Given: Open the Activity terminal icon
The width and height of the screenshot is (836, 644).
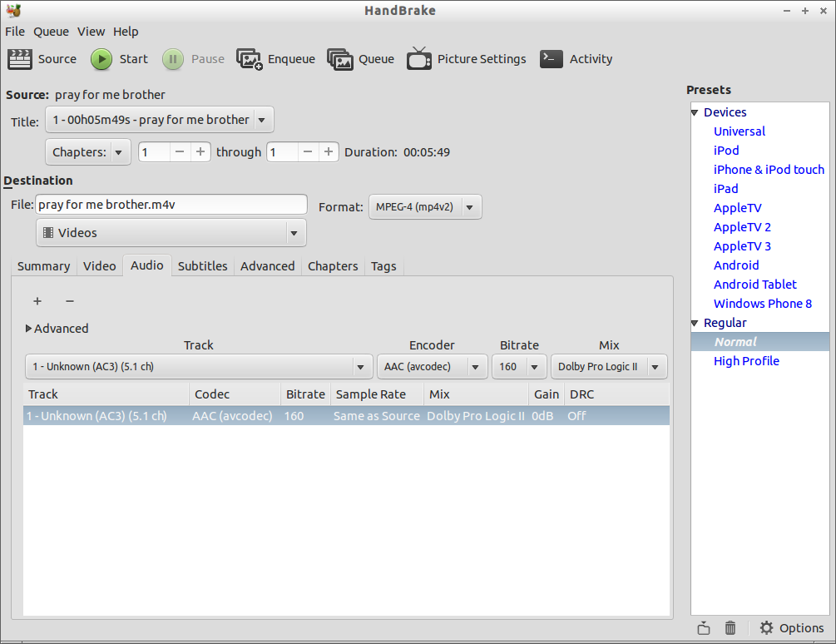Looking at the screenshot, I should [552, 59].
